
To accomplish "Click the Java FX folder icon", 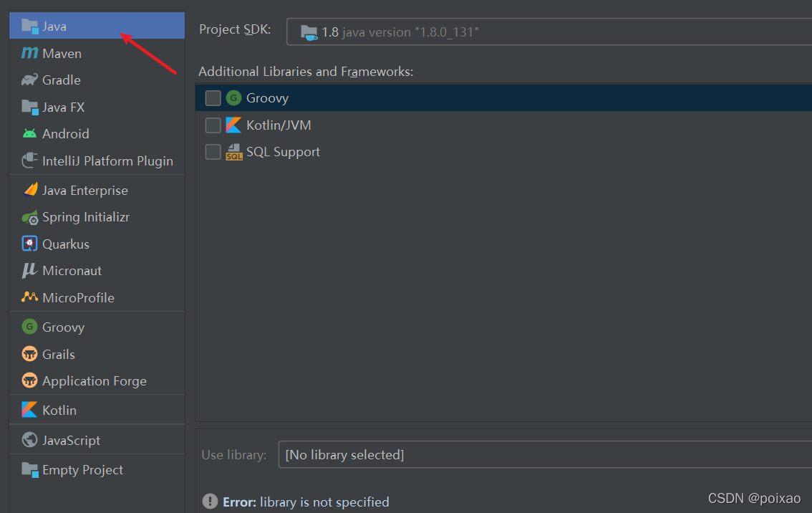I will pos(29,107).
